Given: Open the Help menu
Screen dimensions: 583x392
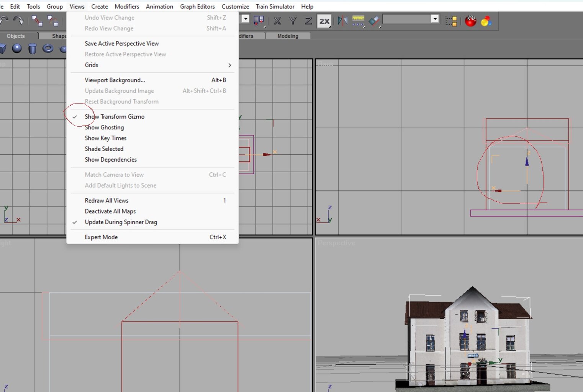Looking at the screenshot, I should pyautogui.click(x=307, y=7).
